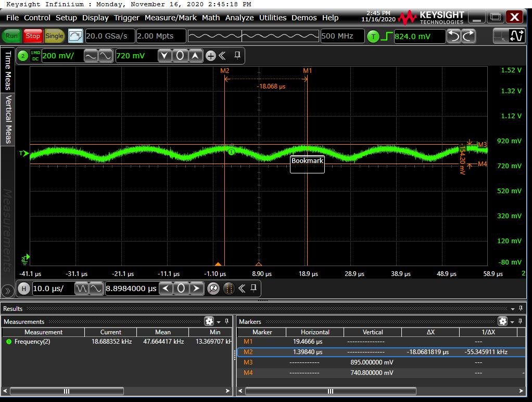The height and width of the screenshot is (402, 532).
Task: Click the Markers table horizontal scrollbar thumb
Action: pyautogui.click(x=331, y=391)
